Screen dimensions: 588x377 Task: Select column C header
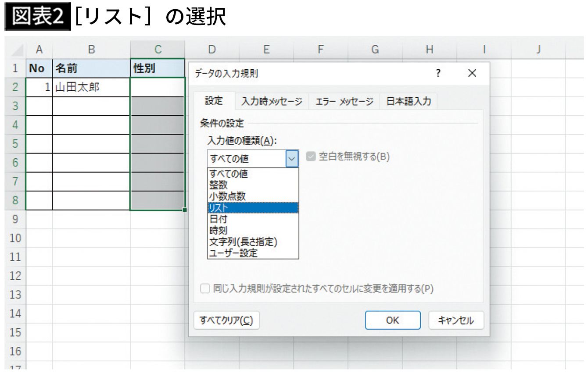[x=158, y=50]
